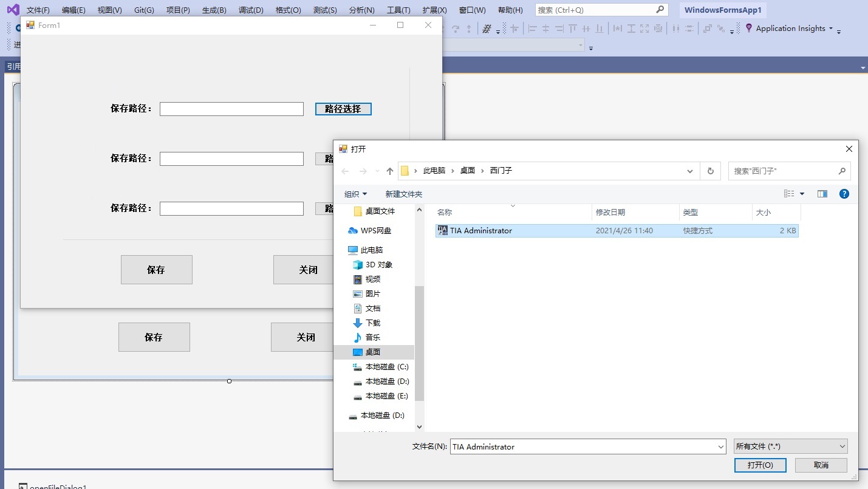The height and width of the screenshot is (489, 868).
Task: Open the 调试 debug menu
Action: click(250, 9)
